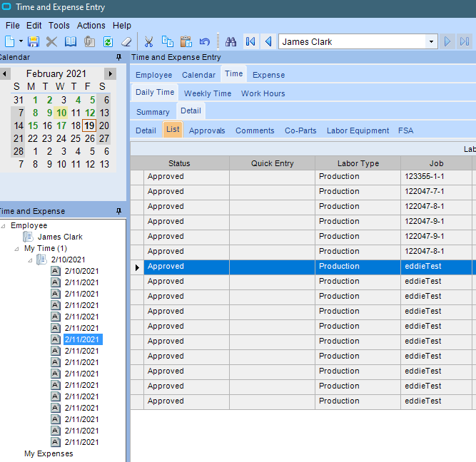
Task: Open the Tools menu
Action: [x=59, y=26]
